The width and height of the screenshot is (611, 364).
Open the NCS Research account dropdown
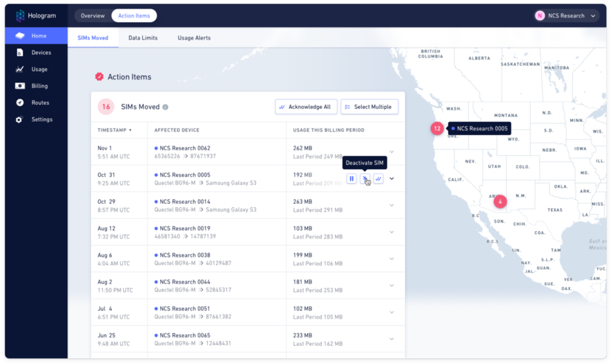[566, 16]
